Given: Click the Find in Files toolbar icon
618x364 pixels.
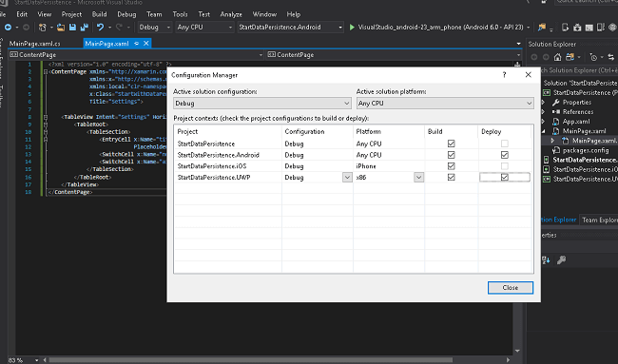Looking at the screenshot, I should pos(542,28).
